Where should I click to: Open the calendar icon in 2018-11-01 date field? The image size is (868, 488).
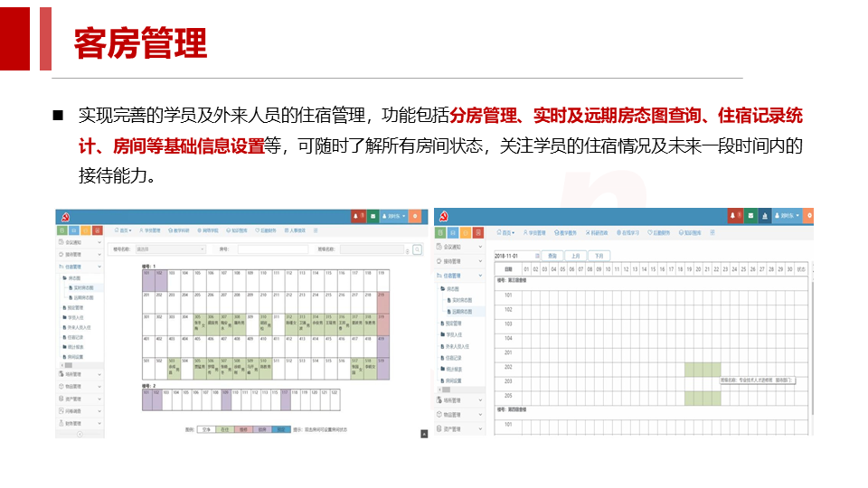click(x=537, y=257)
